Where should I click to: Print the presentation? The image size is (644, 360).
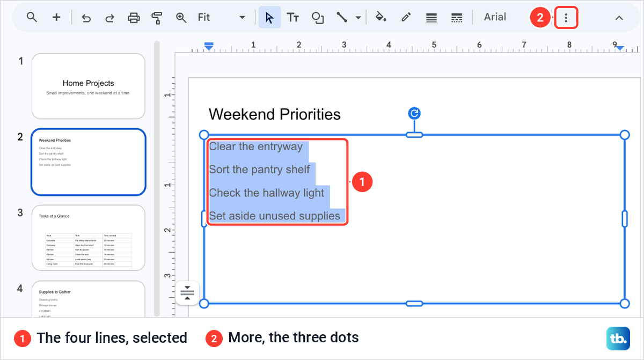[x=134, y=18]
